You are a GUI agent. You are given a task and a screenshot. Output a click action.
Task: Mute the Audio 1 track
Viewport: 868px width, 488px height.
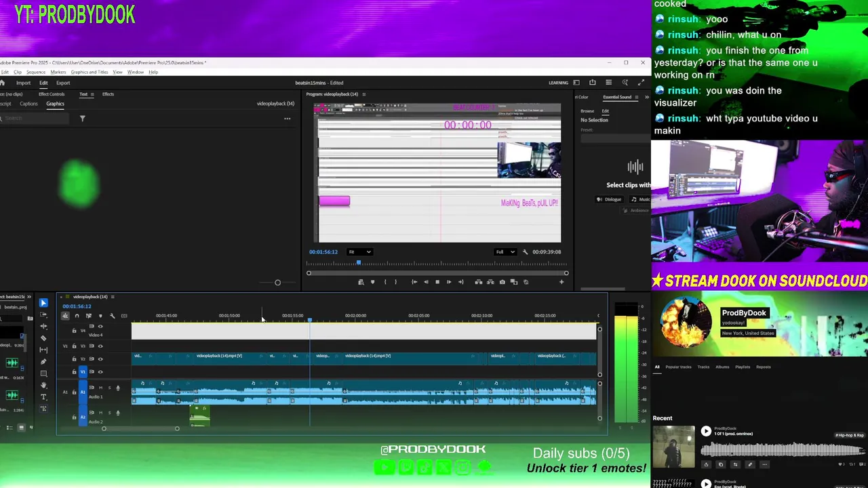(x=100, y=388)
